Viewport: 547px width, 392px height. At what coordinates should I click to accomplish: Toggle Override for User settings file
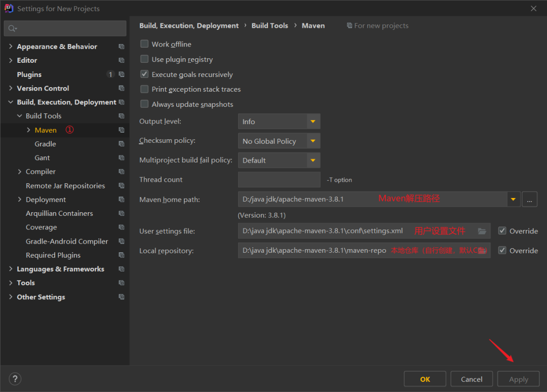[502, 230]
